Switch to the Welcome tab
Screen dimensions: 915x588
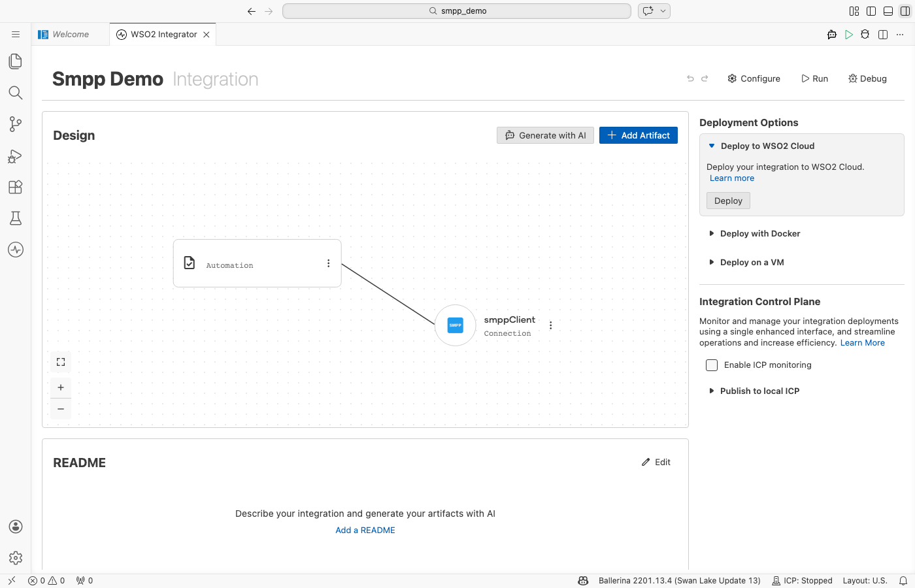pos(71,35)
